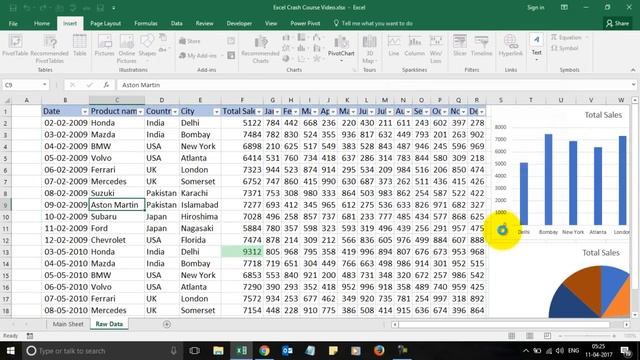The image size is (640, 360).
Task: Open Excel from the Windows taskbar
Action: pos(241,351)
